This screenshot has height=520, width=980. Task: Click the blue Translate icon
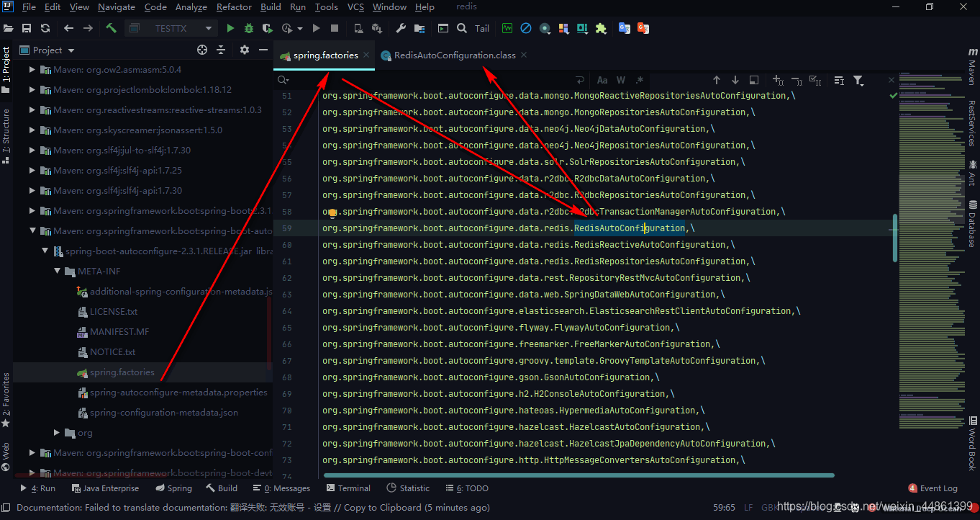(624, 28)
